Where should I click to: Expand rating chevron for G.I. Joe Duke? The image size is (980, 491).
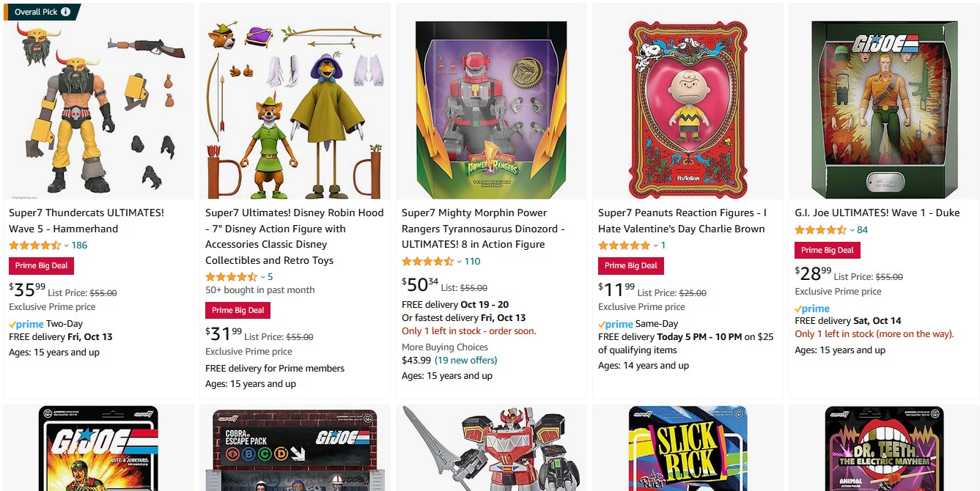click(852, 230)
